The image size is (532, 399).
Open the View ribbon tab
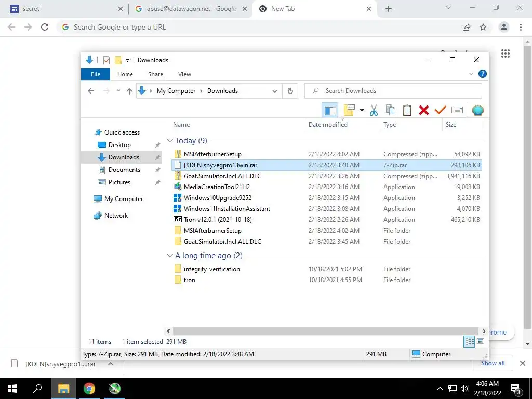click(x=184, y=74)
